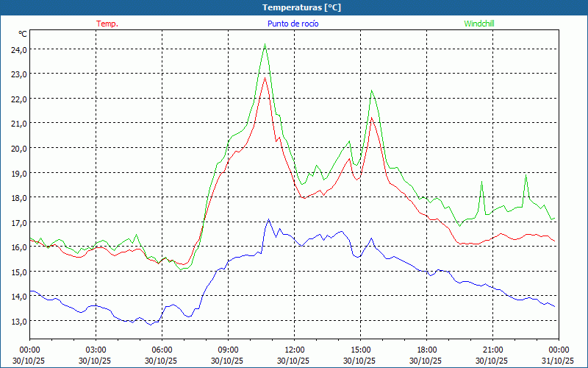Click the 18:00 time axis label
588x368 pixels.
click(x=426, y=350)
